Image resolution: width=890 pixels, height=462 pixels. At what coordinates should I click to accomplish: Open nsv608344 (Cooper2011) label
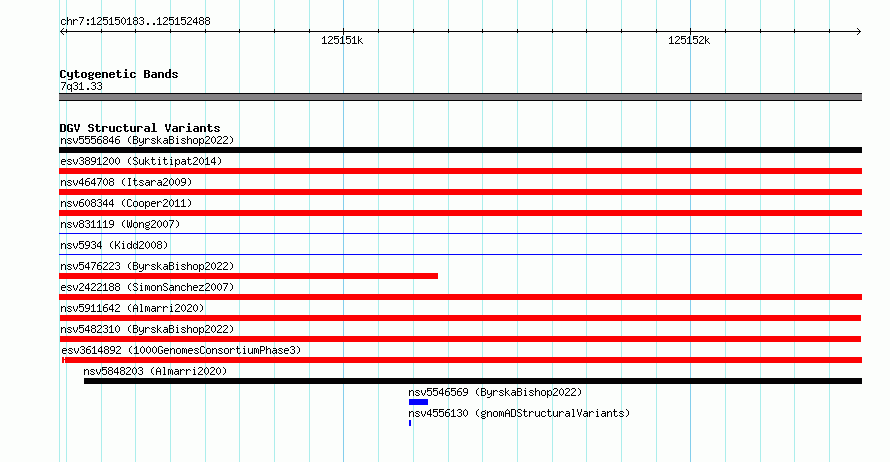[x=126, y=203]
